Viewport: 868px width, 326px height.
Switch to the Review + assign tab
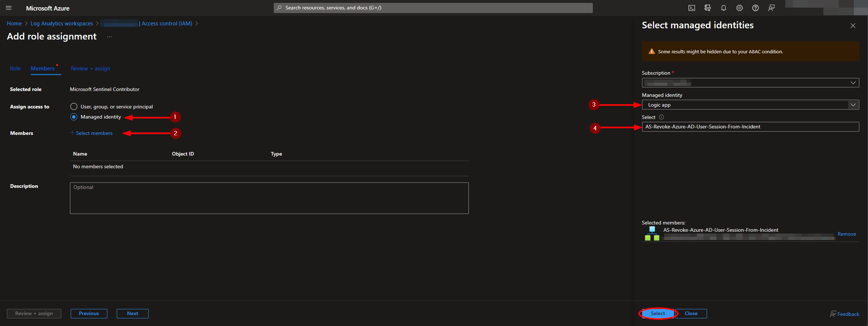pyautogui.click(x=90, y=69)
